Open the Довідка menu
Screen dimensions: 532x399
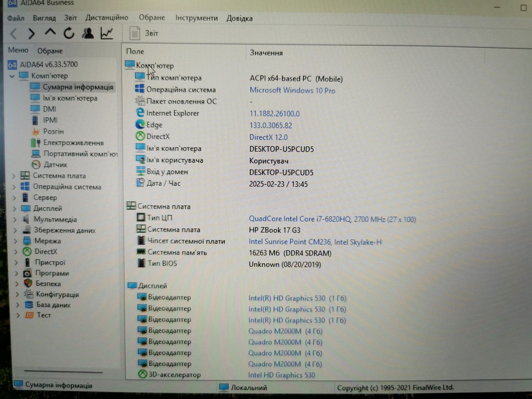click(x=239, y=18)
